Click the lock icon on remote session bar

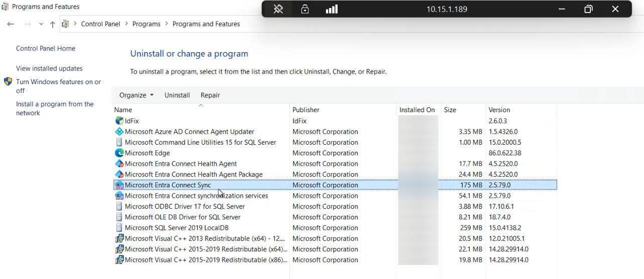pos(304,9)
